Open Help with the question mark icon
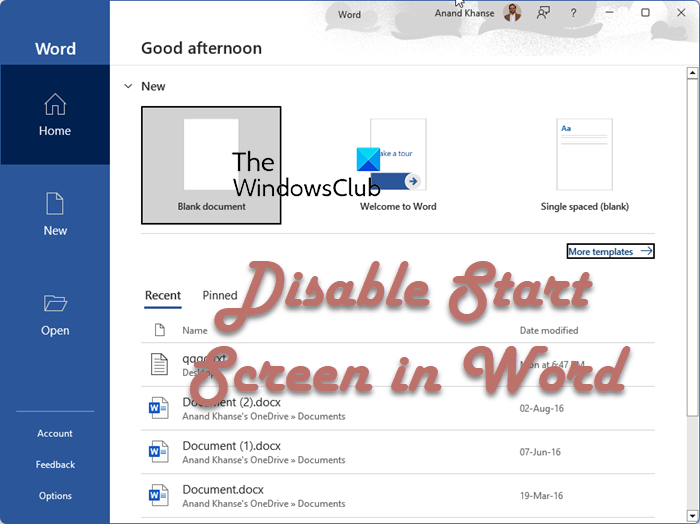 pyautogui.click(x=573, y=13)
